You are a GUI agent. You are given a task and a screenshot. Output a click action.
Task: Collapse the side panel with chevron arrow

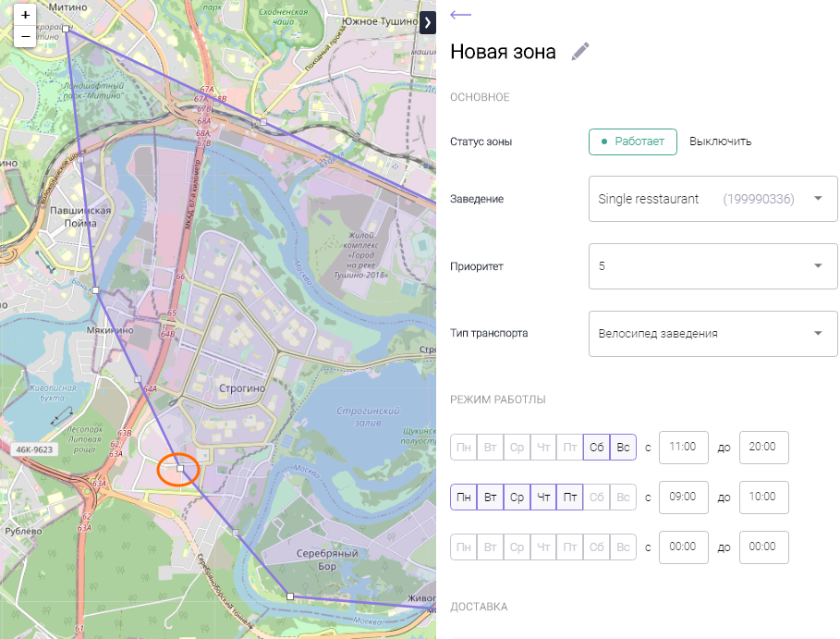(x=427, y=23)
